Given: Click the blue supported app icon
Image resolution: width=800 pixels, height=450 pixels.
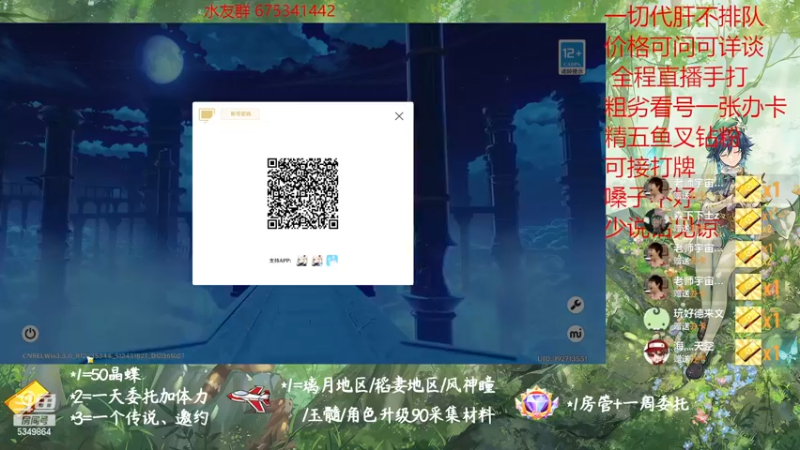Looking at the screenshot, I should [x=332, y=261].
